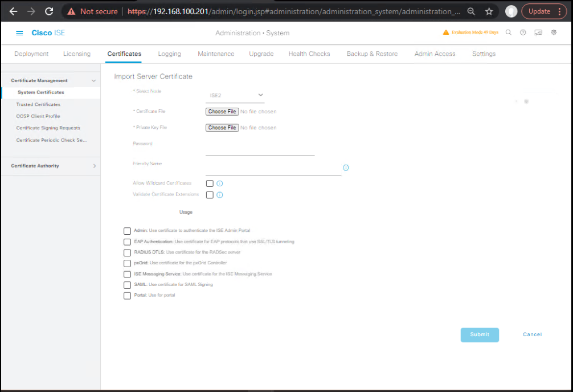
Task: Enable Allow Wildcard Certificates checkbox
Action: pos(210,183)
